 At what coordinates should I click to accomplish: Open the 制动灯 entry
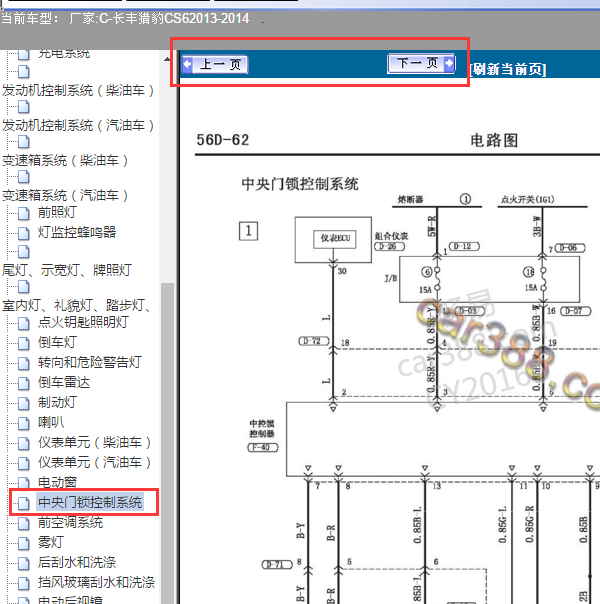[x=57, y=402]
